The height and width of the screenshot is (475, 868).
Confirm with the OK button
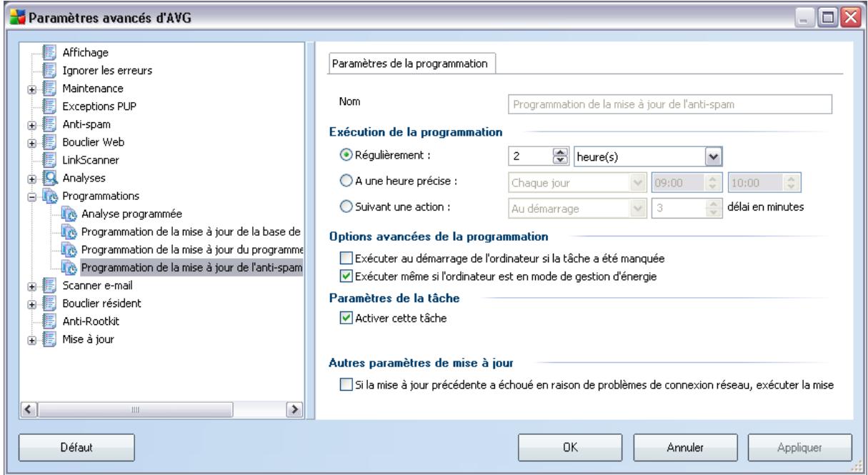[x=569, y=446]
